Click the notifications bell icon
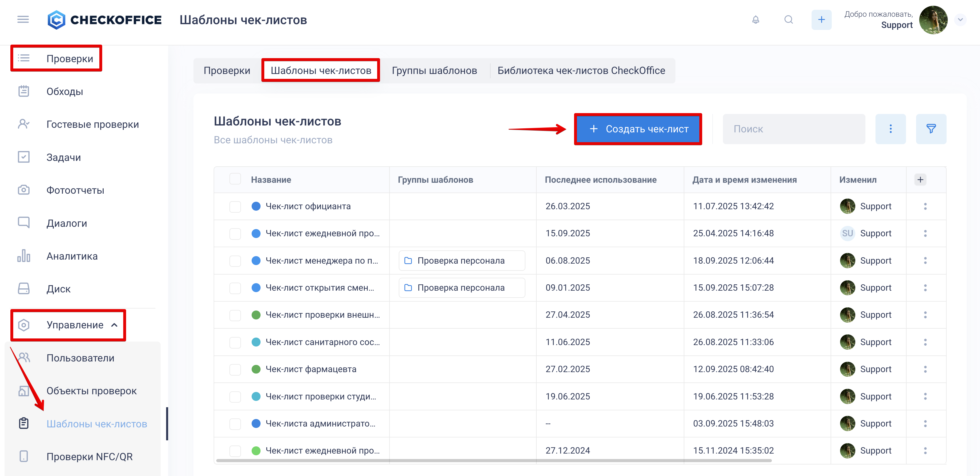The image size is (980, 476). [x=755, y=20]
